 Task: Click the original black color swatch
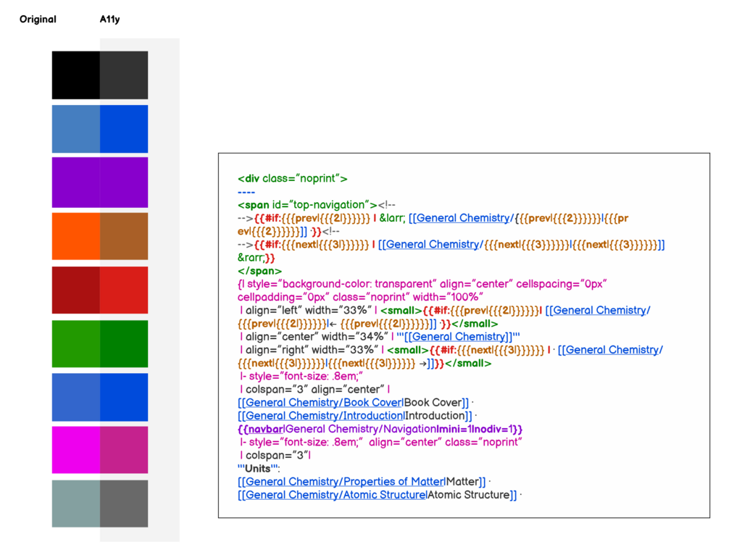pos(75,75)
